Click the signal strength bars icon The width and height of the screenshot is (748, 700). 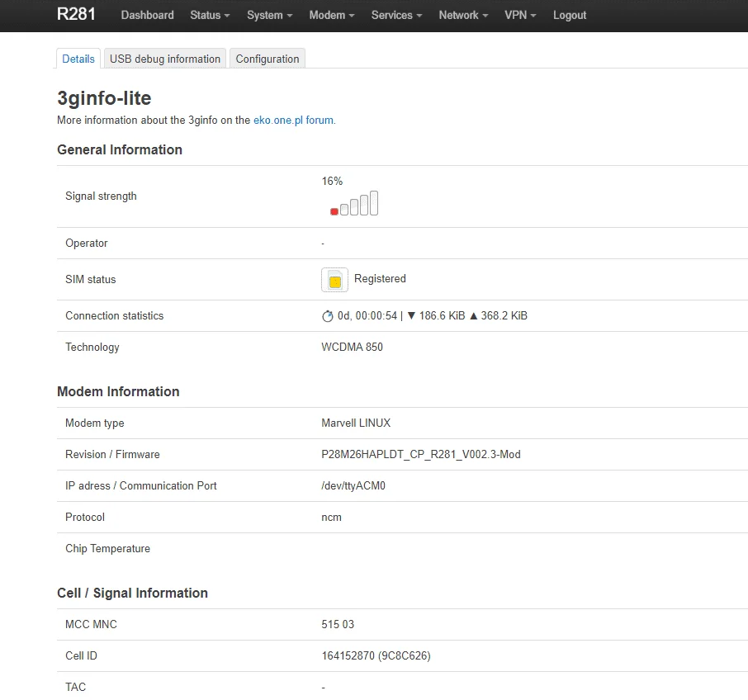354,204
